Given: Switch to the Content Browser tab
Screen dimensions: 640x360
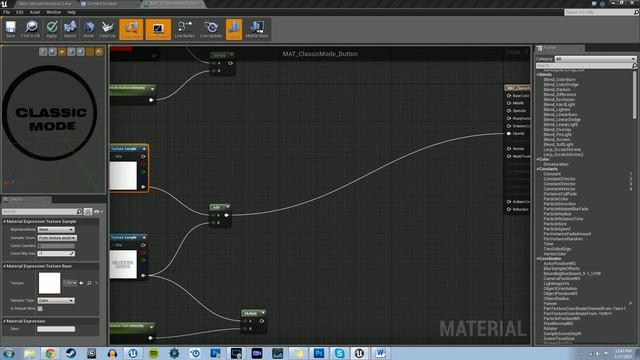Looking at the screenshot, I should pyautogui.click(x=102, y=4).
